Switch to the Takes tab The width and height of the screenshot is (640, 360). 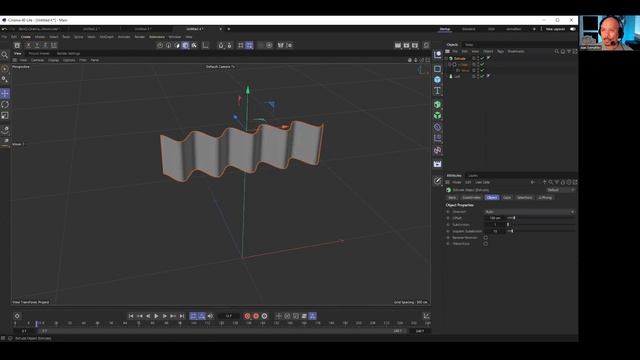tap(469, 44)
